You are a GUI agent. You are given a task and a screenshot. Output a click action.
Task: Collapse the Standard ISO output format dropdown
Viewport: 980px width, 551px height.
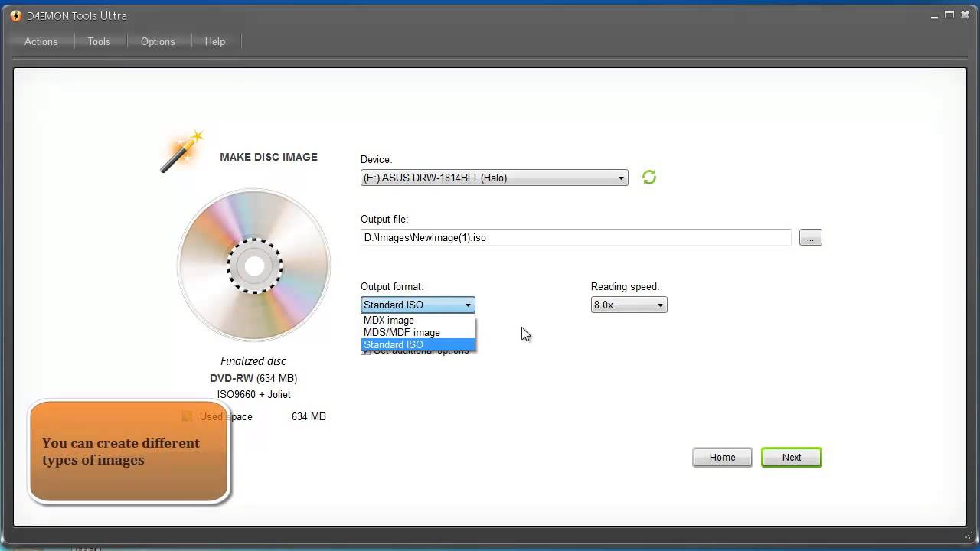pos(418,305)
